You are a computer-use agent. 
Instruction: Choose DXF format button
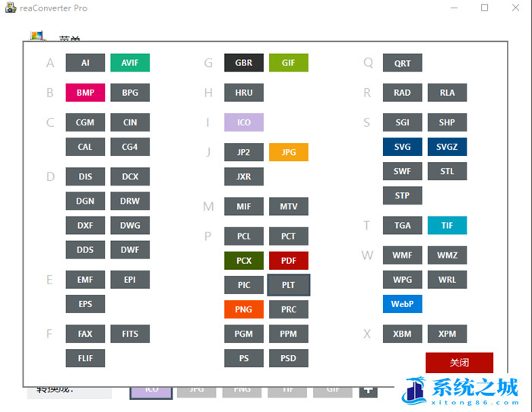click(85, 226)
